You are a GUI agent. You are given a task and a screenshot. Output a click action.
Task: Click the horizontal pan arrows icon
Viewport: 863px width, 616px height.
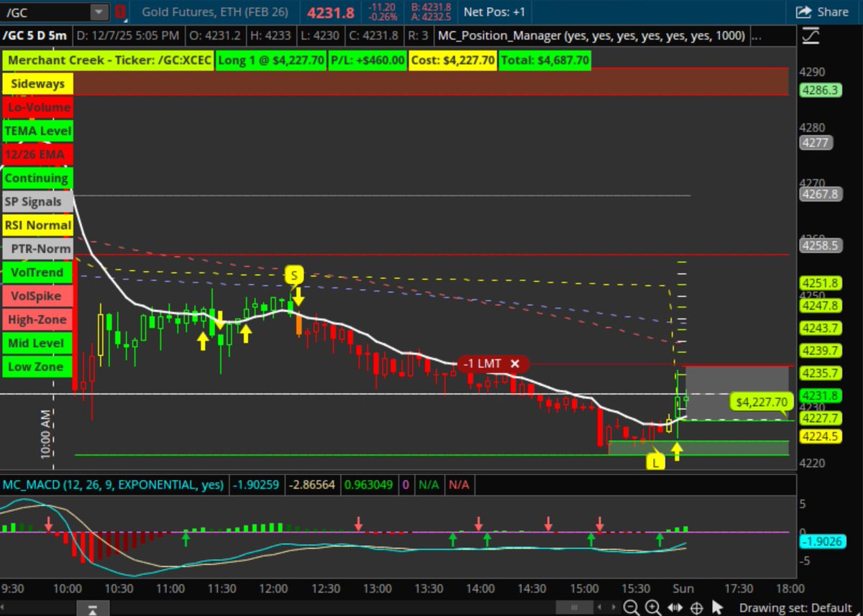point(675,607)
